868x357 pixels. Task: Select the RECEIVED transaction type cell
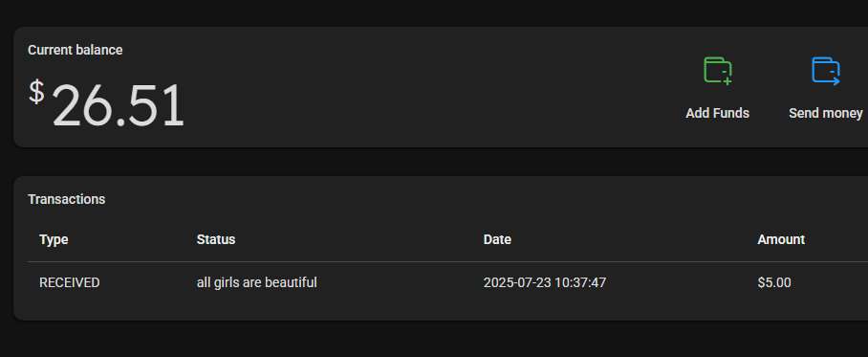(69, 282)
